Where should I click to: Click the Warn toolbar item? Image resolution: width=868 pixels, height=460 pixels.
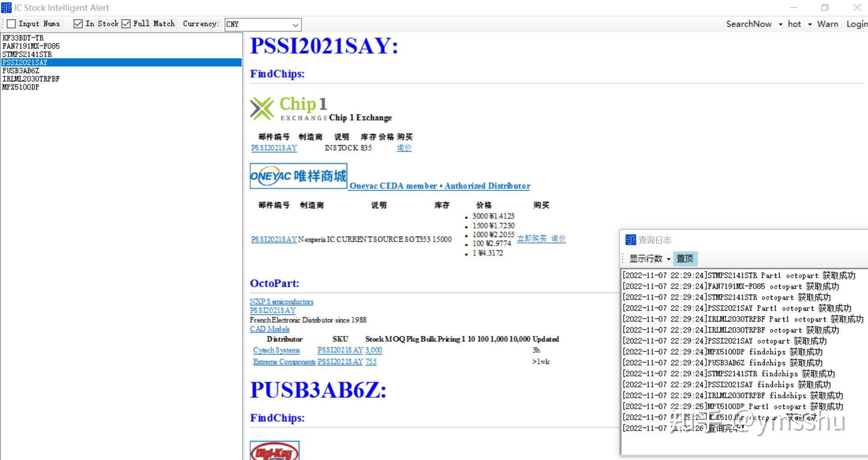(827, 24)
